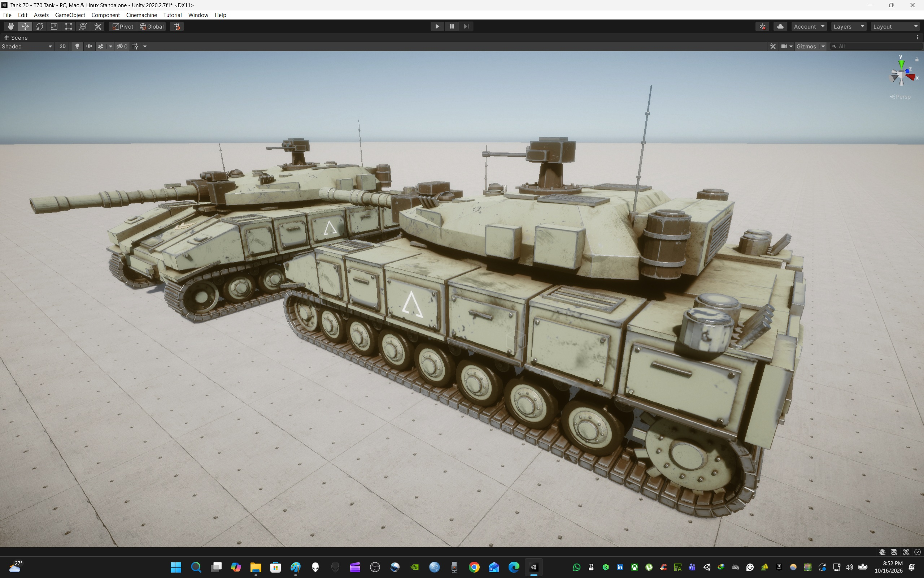Image resolution: width=924 pixels, height=578 pixels.
Task: Click the activity checkmark status icon
Action: (x=918, y=552)
